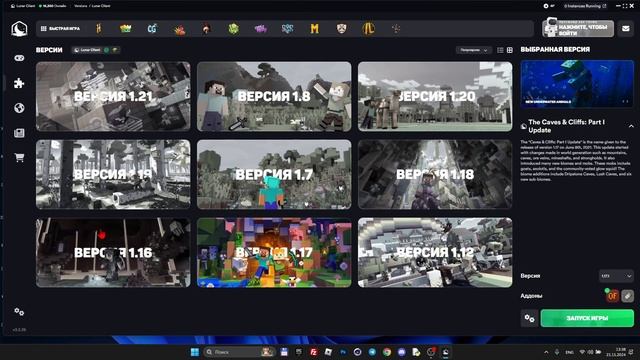Click the НАЖМИТЕ, ЧТОБЫ ВОЙТИ login button

tap(578, 29)
